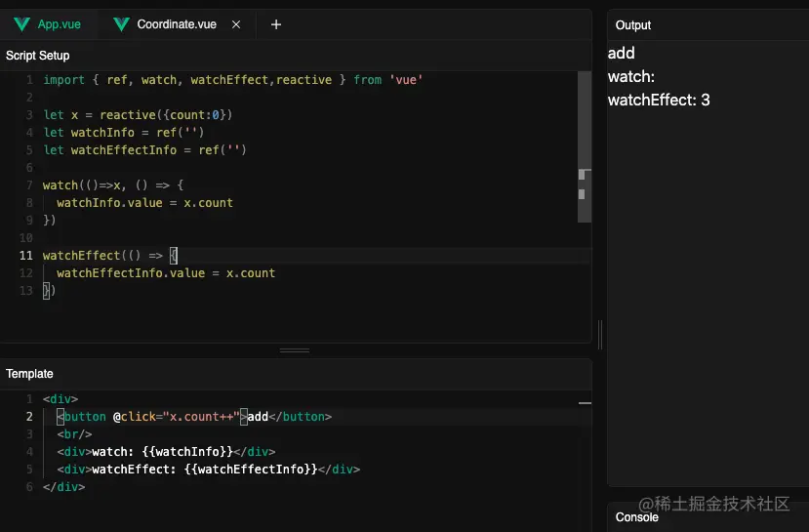Place cursor on the import statement line
The height and width of the screenshot is (532, 809).
click(x=232, y=80)
